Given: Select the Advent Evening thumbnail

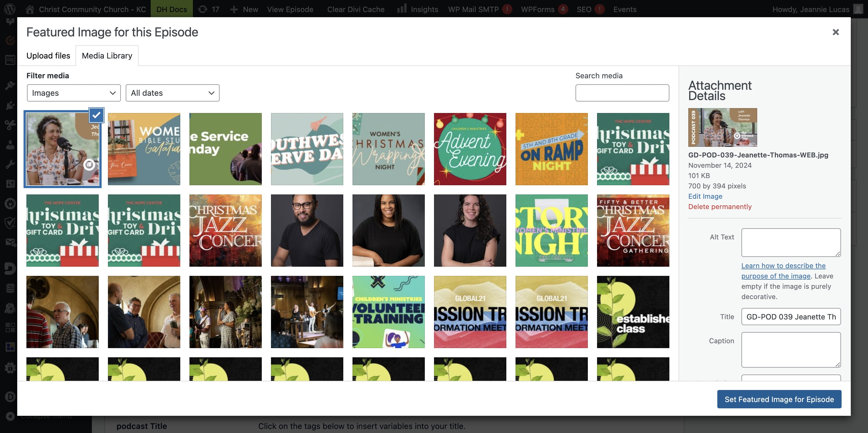Looking at the screenshot, I should (x=470, y=149).
